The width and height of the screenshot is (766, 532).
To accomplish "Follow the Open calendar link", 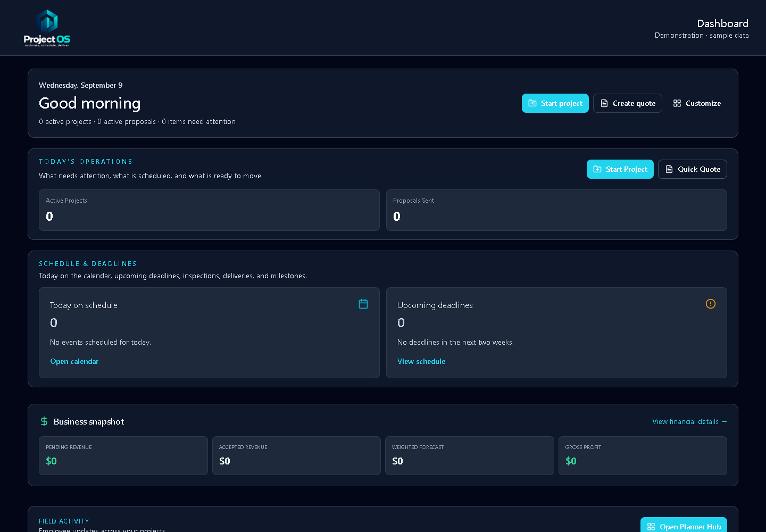I will [74, 361].
